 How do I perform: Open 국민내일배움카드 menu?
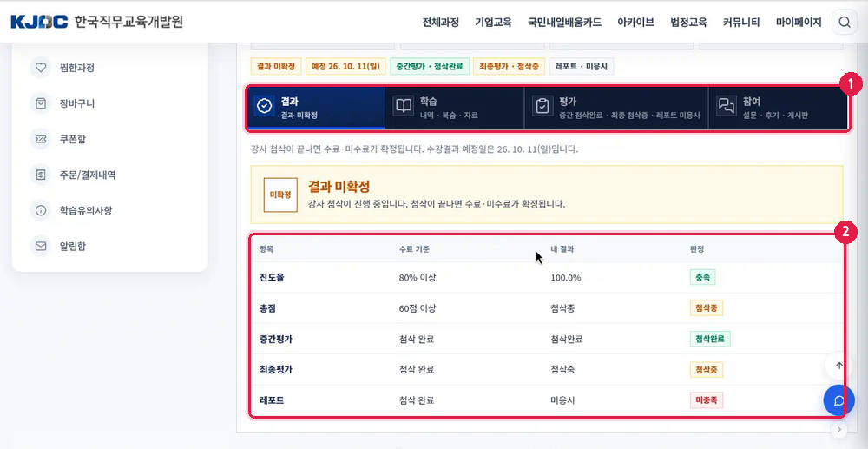point(565,22)
